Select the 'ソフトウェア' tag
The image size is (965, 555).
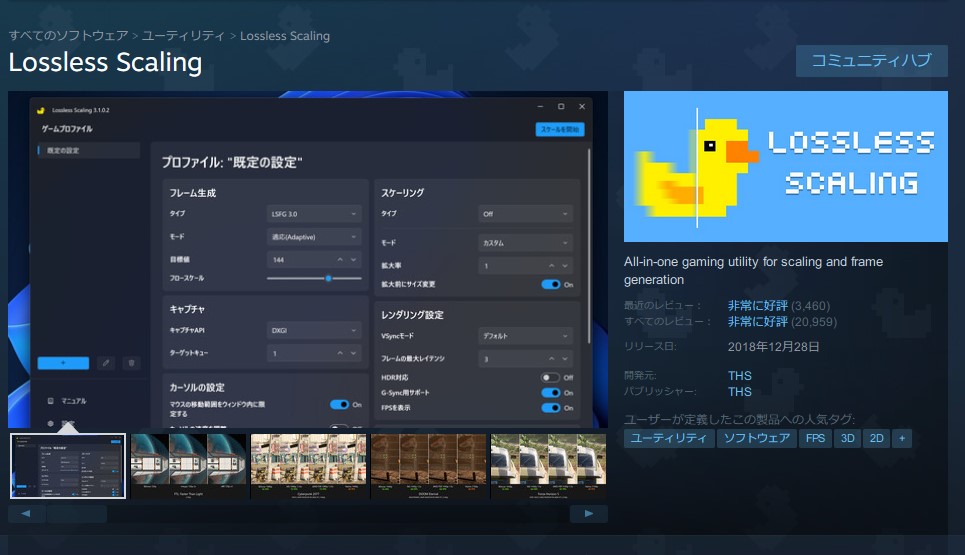[756, 438]
